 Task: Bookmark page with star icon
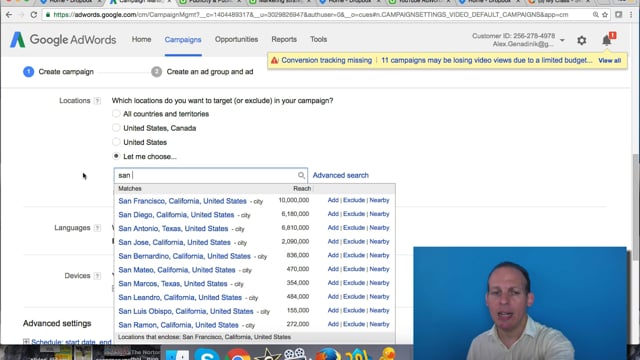click(605, 15)
